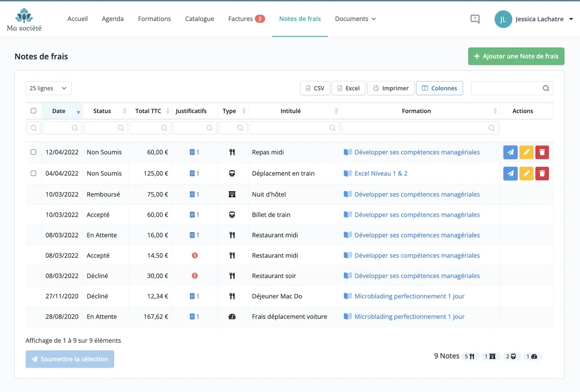Expand the Documents menu in navigation
This screenshot has width=580, height=392.
(x=355, y=19)
